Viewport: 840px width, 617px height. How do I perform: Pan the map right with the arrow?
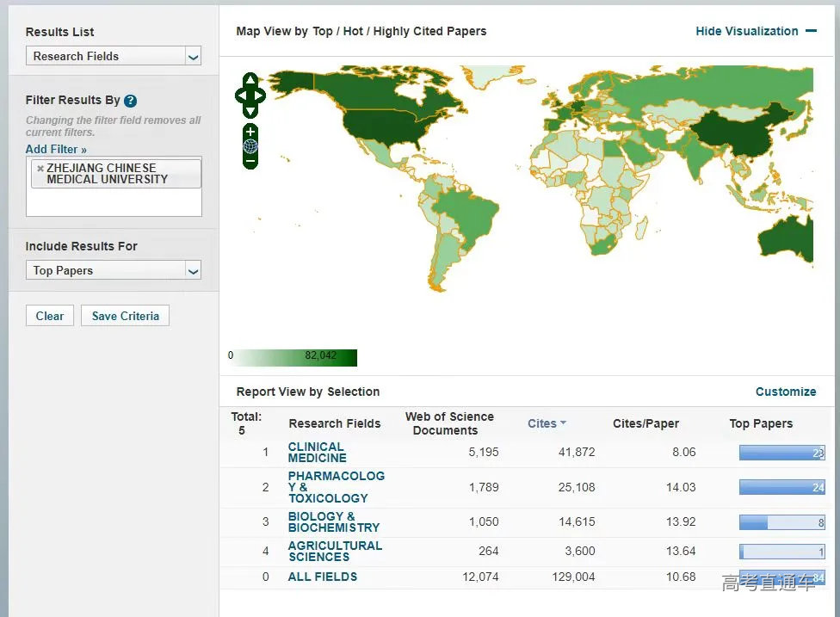pyautogui.click(x=261, y=95)
